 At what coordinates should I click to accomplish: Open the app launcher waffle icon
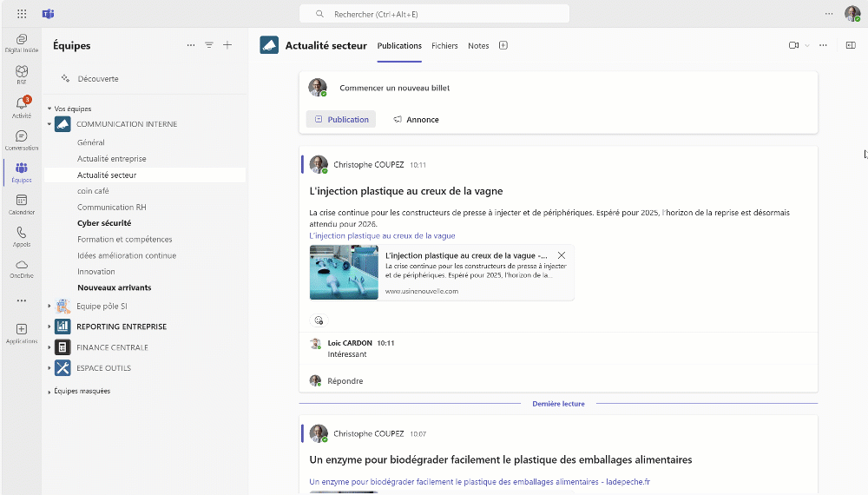coord(22,14)
